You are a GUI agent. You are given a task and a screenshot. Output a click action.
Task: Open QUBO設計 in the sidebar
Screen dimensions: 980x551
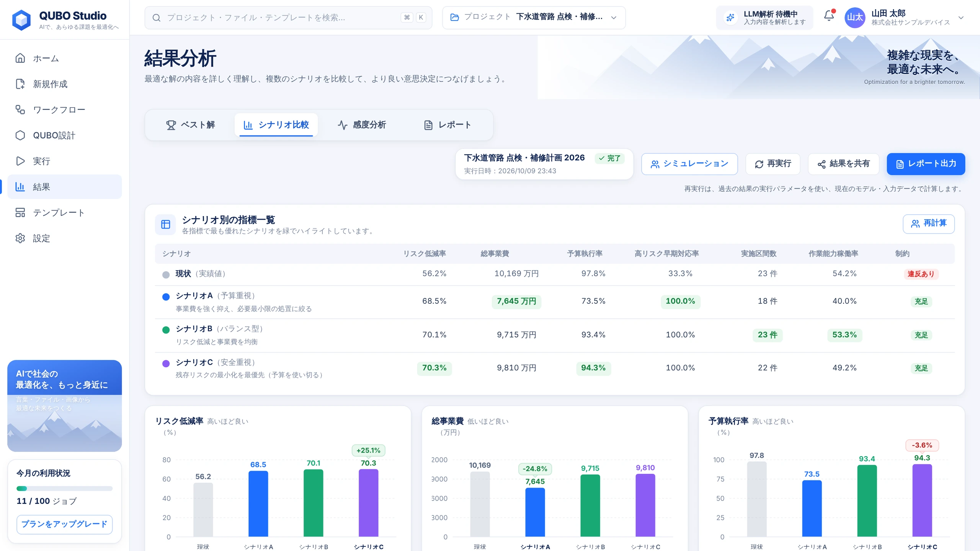pyautogui.click(x=65, y=135)
